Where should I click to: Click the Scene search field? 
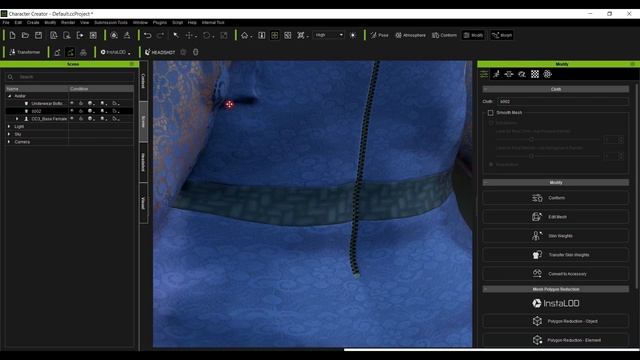69,77
